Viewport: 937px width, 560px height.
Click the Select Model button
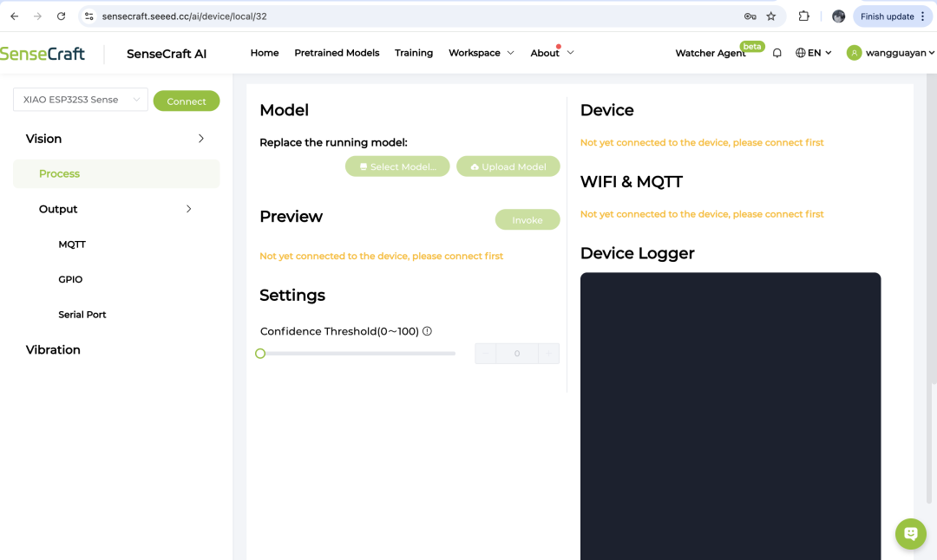[397, 166]
